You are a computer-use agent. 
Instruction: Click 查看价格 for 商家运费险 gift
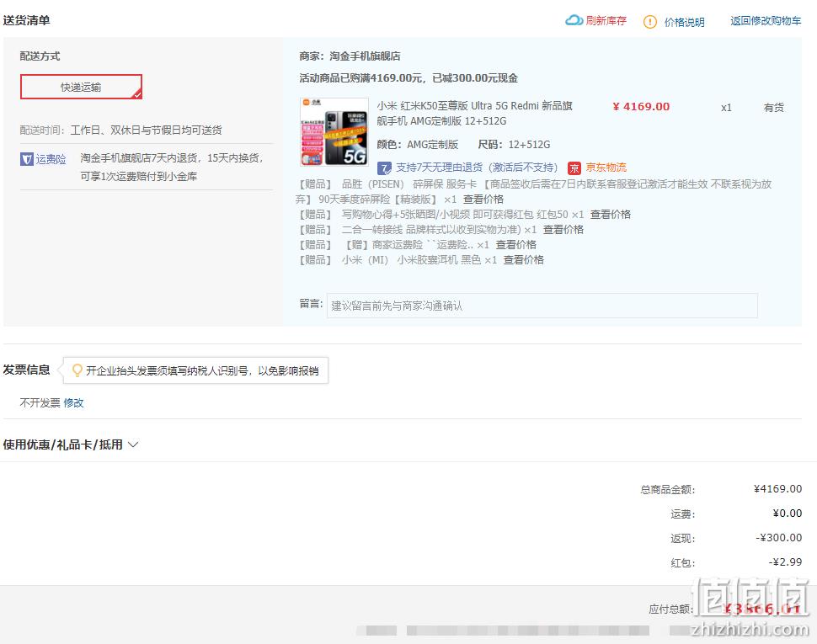(515, 245)
